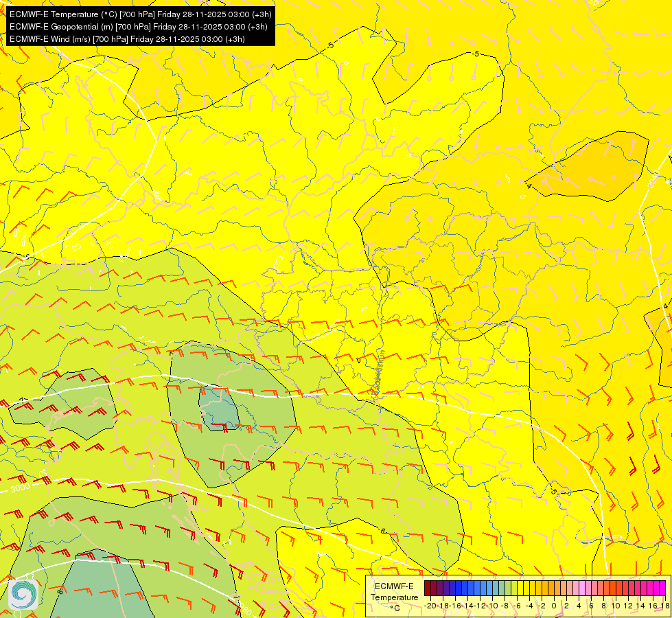Click the -10 tick label on legend

493,606
